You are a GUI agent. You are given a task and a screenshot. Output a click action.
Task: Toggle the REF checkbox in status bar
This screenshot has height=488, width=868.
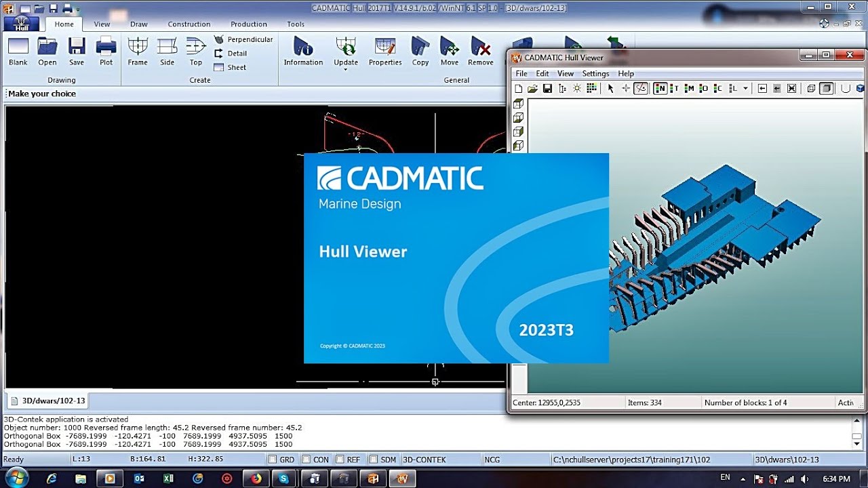pyautogui.click(x=340, y=460)
